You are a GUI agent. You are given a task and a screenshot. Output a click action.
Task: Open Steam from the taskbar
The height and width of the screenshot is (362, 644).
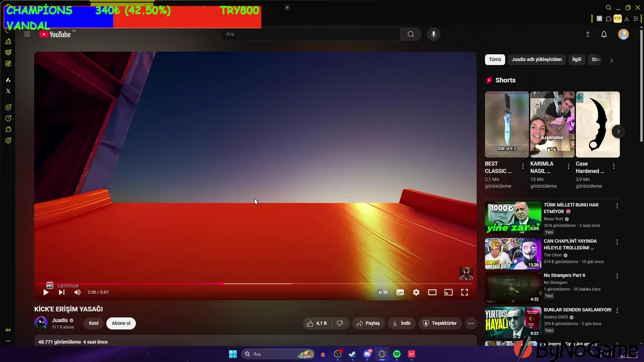[x=352, y=354]
